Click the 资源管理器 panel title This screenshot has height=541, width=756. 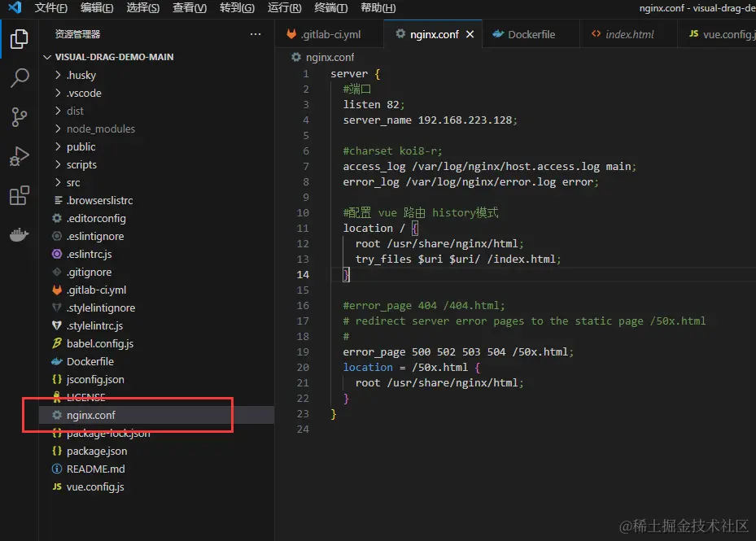tap(77, 34)
